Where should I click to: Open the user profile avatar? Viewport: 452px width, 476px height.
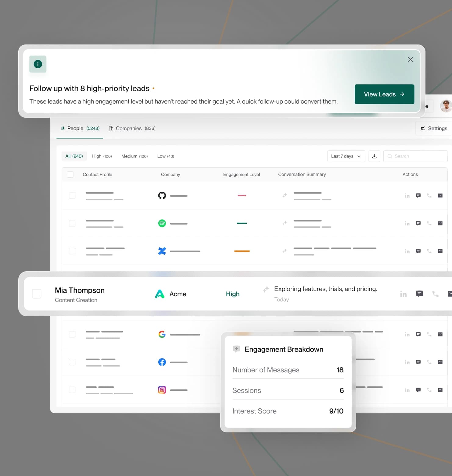446,106
